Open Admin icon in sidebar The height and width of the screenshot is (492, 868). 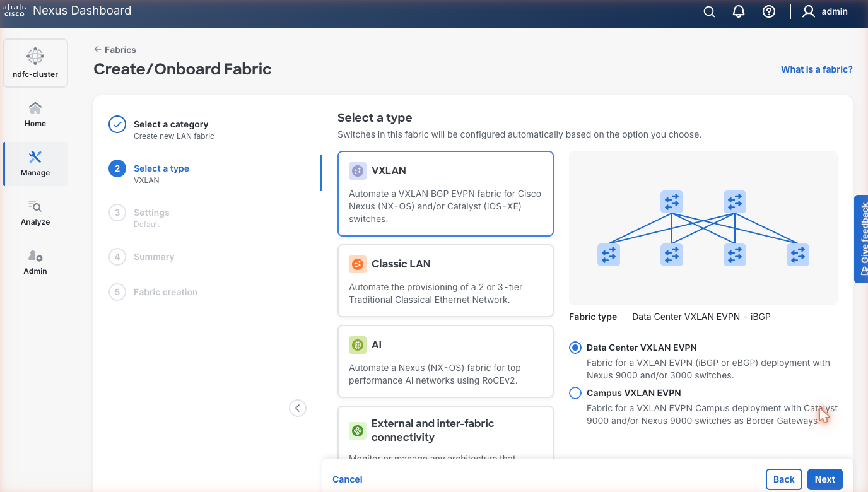[35, 255]
